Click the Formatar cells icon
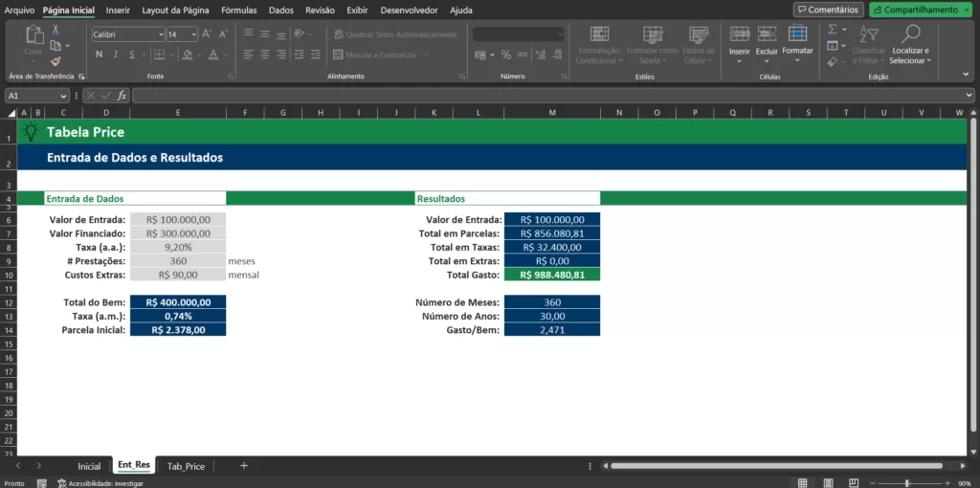The height and width of the screenshot is (488, 980). [x=797, y=43]
